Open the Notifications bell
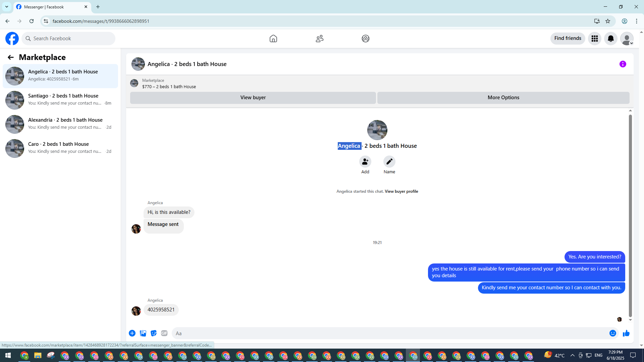 coord(611,39)
